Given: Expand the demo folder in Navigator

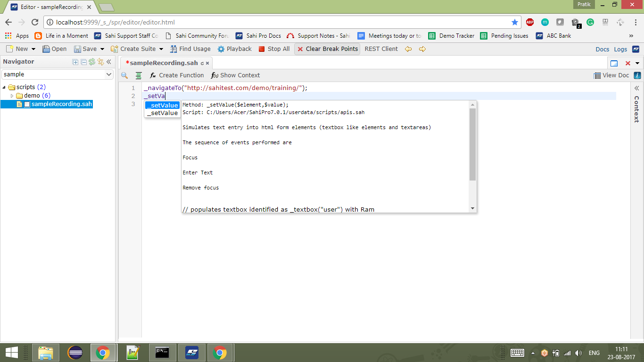Looking at the screenshot, I should pyautogui.click(x=12, y=96).
